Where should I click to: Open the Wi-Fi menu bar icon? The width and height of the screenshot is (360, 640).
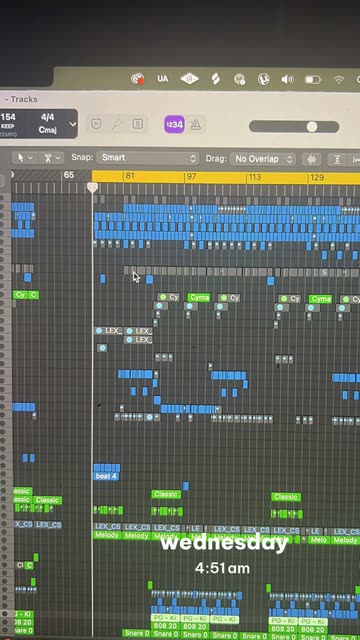tap(338, 80)
